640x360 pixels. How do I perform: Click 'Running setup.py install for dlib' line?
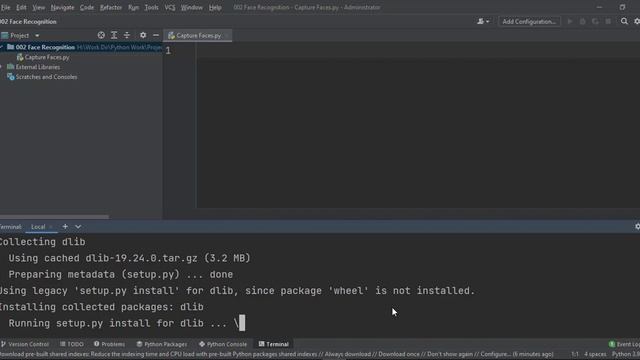(x=123, y=323)
